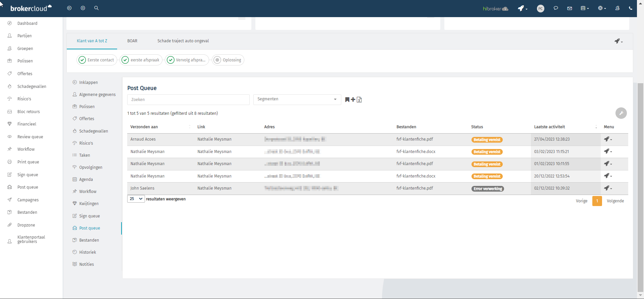
Task: Open Taken in the client menu
Action: point(85,155)
